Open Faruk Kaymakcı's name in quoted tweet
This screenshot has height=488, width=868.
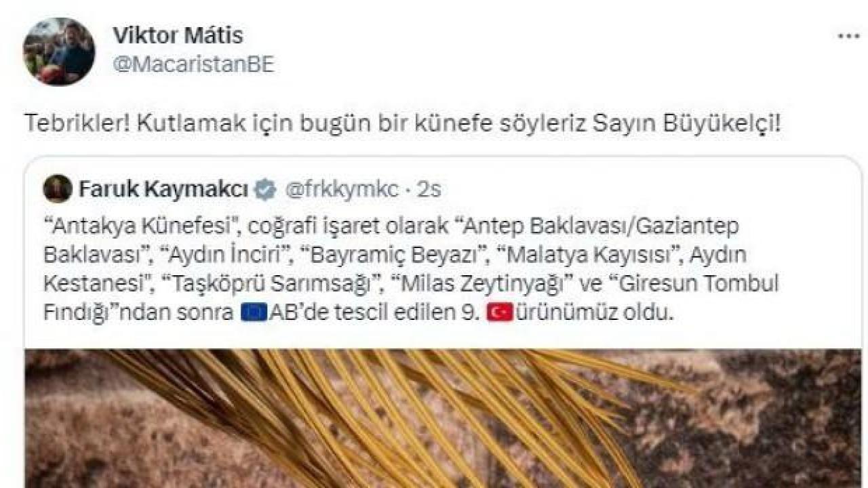pos(163,190)
